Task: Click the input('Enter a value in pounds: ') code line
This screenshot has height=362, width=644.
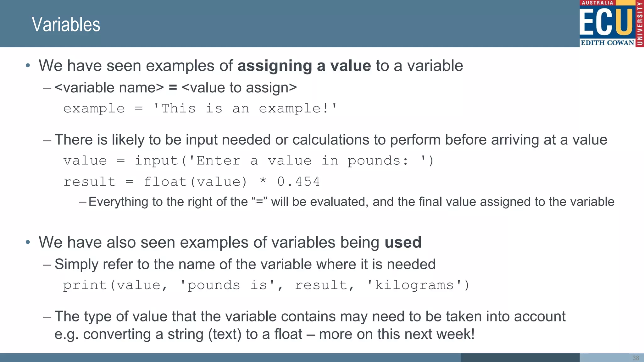Action: [248, 161]
